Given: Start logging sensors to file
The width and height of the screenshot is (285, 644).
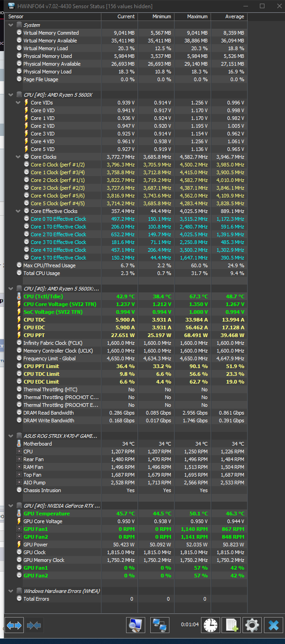Looking at the screenshot, I should coord(231,625).
